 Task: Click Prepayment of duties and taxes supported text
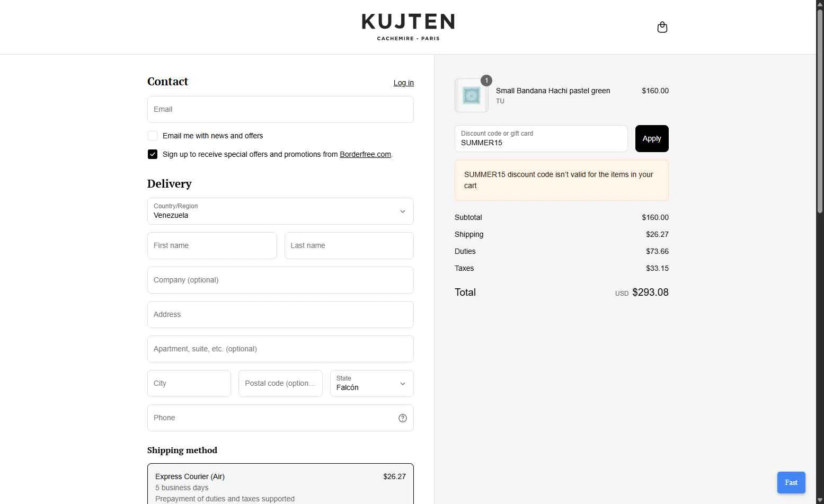(225, 499)
